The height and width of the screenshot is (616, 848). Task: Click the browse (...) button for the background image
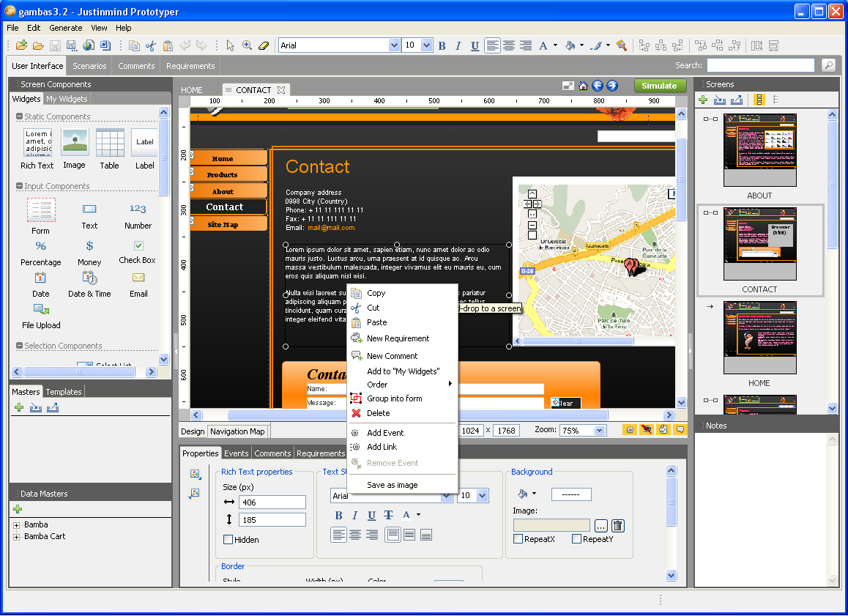pos(600,525)
